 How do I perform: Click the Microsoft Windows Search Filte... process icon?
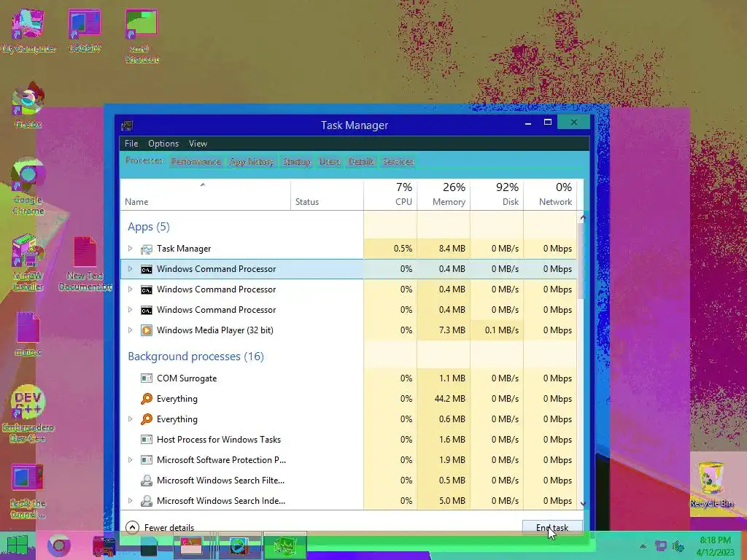(146, 481)
